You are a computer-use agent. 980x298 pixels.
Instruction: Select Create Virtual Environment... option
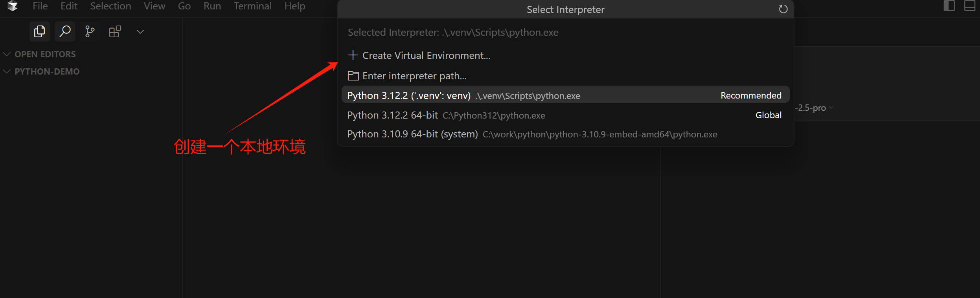click(565, 55)
